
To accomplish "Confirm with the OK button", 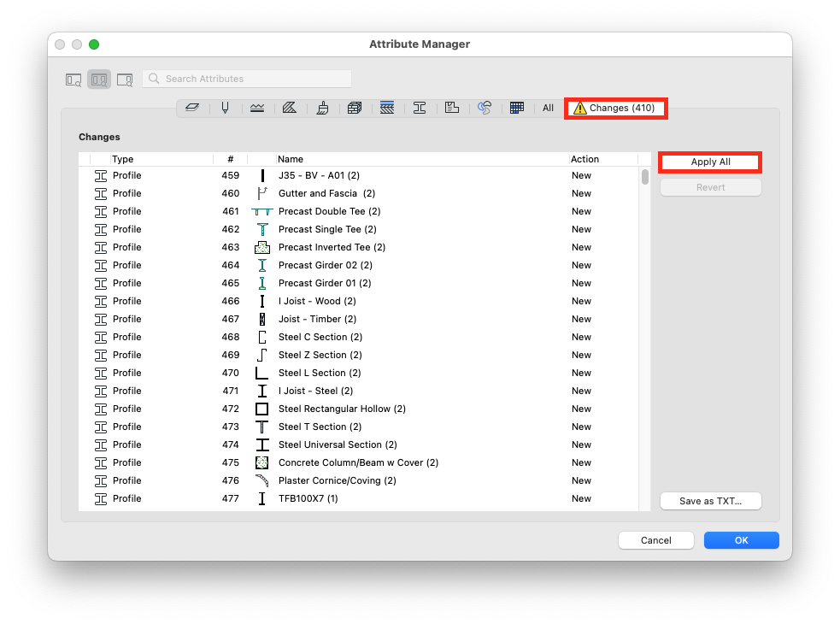I will 742,540.
